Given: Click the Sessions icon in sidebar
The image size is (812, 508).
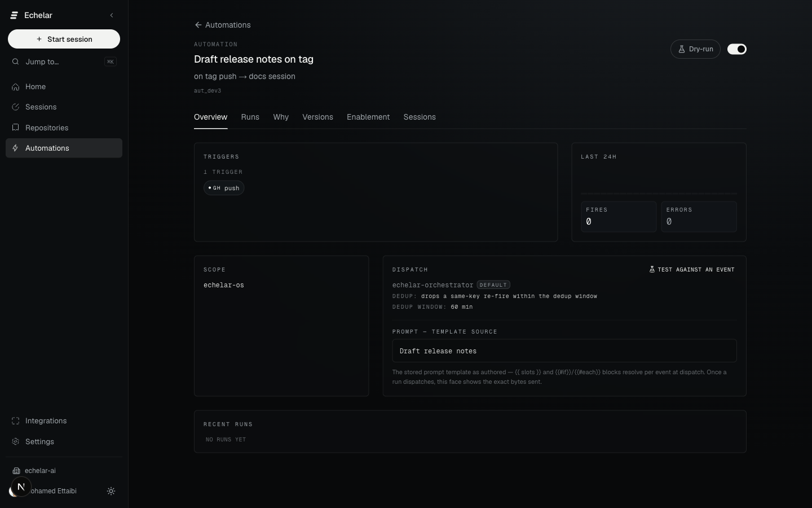Looking at the screenshot, I should 16,107.
